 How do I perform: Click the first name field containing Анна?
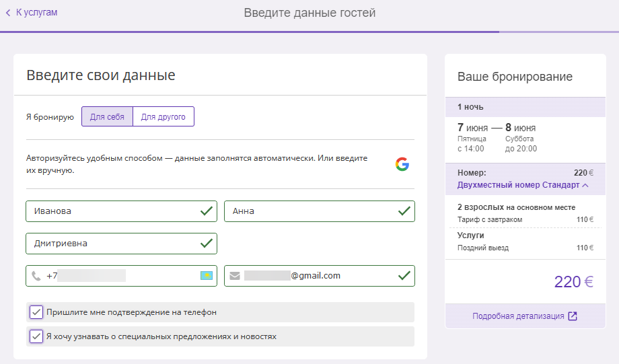coord(320,211)
